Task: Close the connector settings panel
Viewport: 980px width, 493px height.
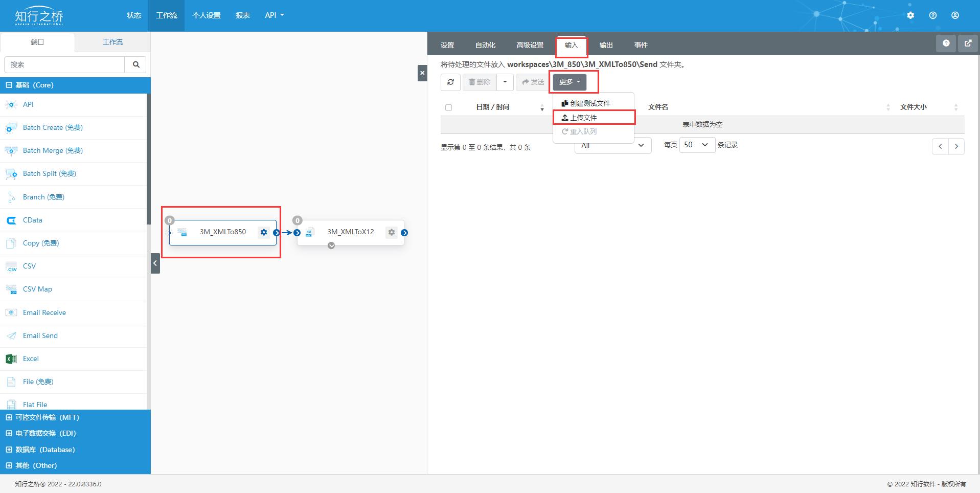Action: (422, 73)
